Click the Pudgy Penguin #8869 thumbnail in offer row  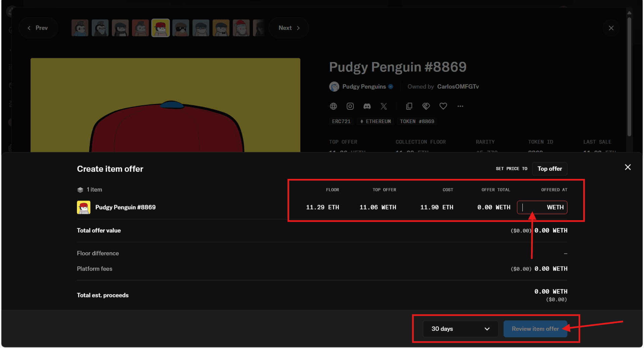point(84,207)
